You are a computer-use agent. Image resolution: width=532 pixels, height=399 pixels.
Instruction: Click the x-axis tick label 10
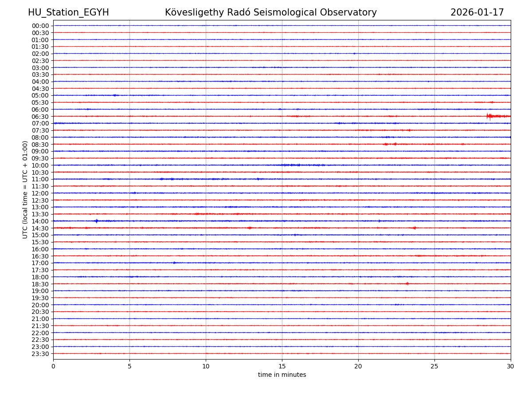point(206,367)
